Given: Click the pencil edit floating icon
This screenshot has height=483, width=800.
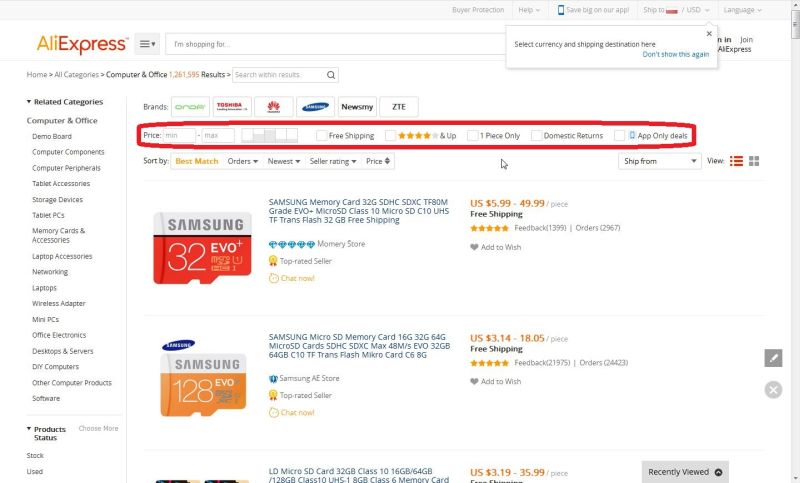Looking at the screenshot, I should click(773, 358).
